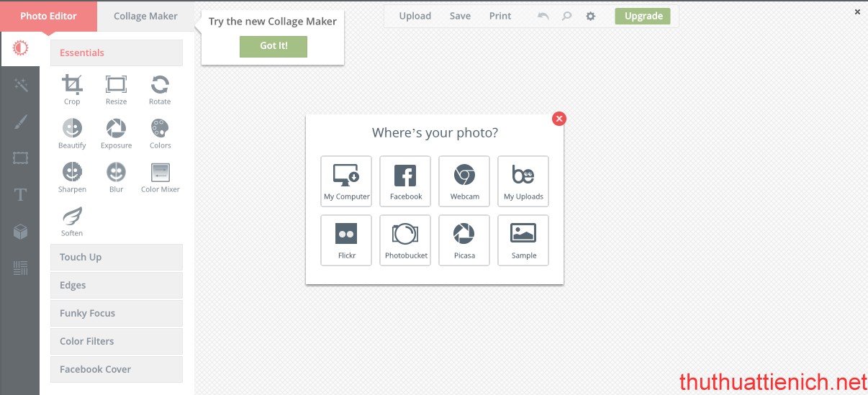The width and height of the screenshot is (868, 395).
Task: Open the text tool in sidebar
Action: tap(20, 195)
